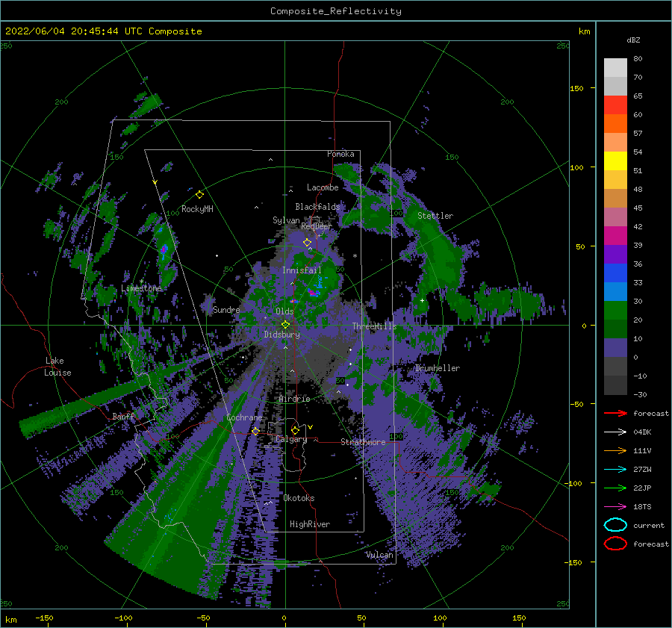Click the Strathmore city label

coord(363,442)
